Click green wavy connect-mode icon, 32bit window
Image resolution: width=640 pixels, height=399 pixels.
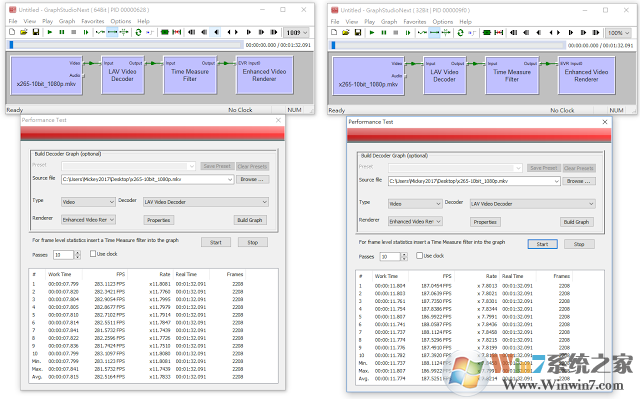(x=422, y=32)
